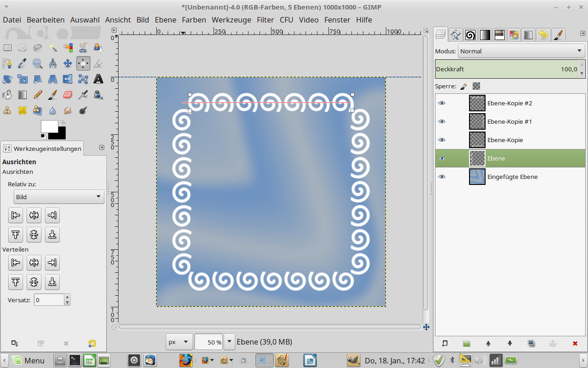Select the Fuzzy Select magic wand tool

coord(53,48)
